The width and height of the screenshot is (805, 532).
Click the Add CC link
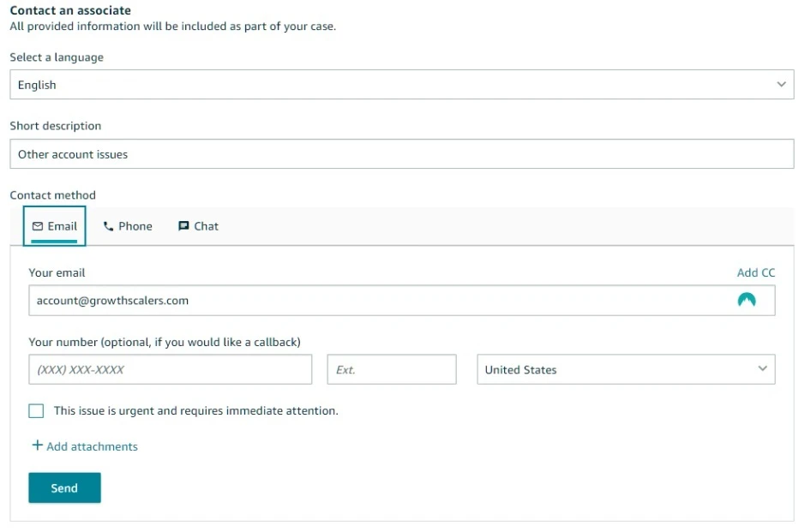[756, 273]
